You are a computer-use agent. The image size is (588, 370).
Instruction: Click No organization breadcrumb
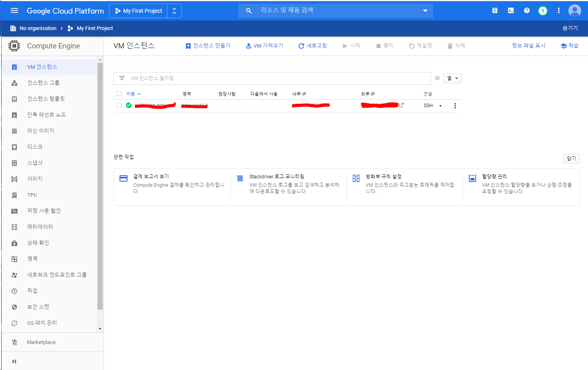point(38,28)
